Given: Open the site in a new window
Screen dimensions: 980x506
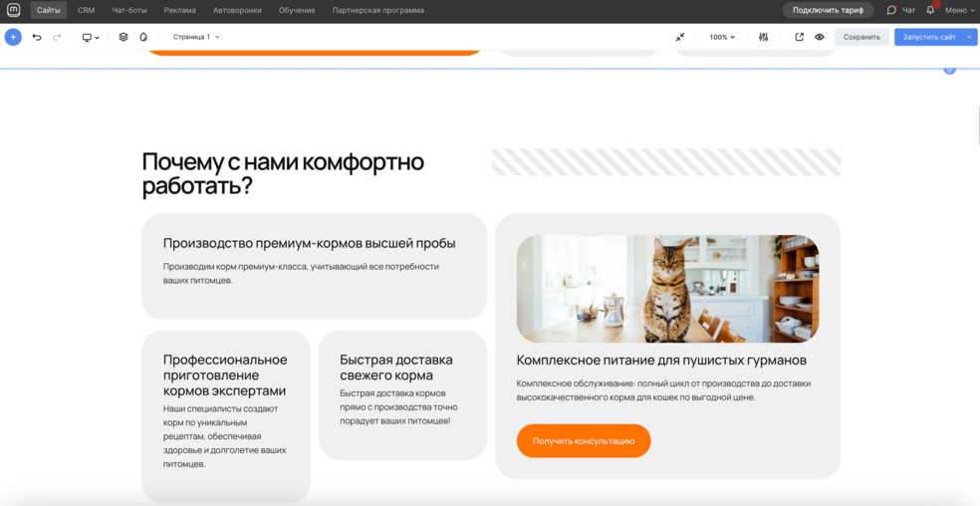Looking at the screenshot, I should [x=800, y=37].
